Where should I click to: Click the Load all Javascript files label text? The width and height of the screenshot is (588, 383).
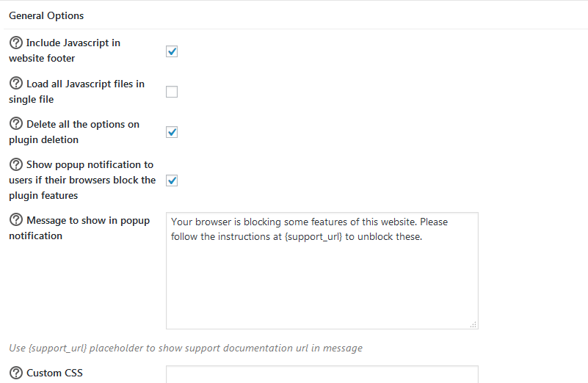point(85,84)
